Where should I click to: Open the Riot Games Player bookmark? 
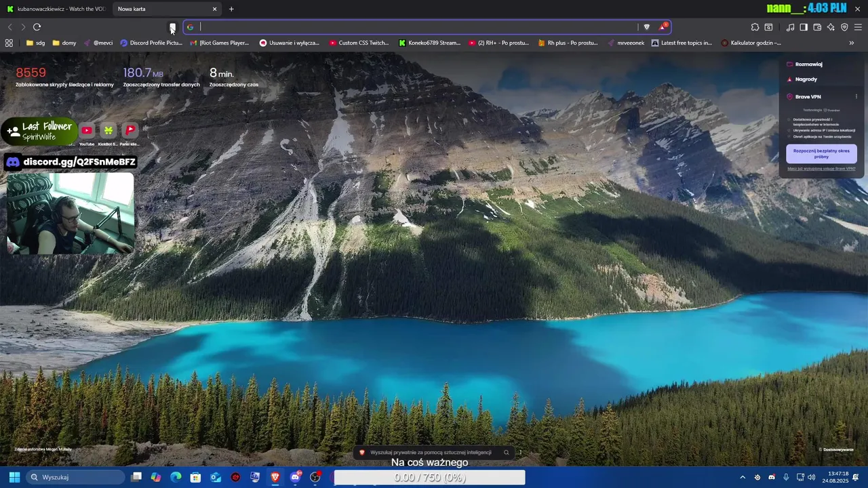point(219,43)
